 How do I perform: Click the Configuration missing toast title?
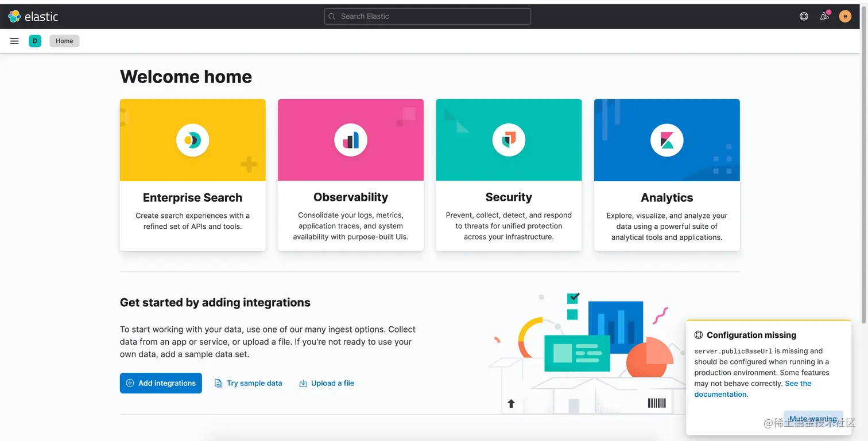751,335
